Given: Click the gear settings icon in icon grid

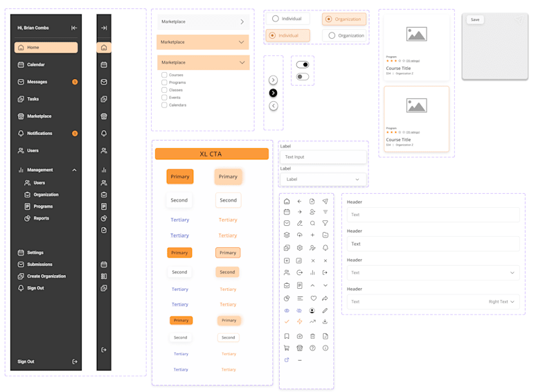Looking at the screenshot, I should [x=300, y=248].
